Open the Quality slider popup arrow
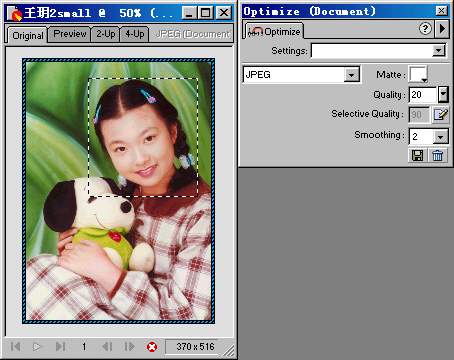Screen dimensions: 454x360 (x=443, y=94)
